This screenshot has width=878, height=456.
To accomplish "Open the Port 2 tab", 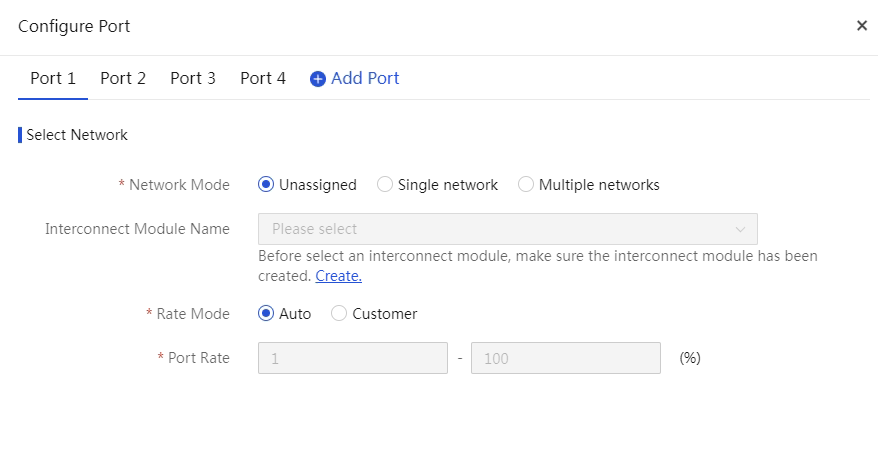I will [x=123, y=78].
